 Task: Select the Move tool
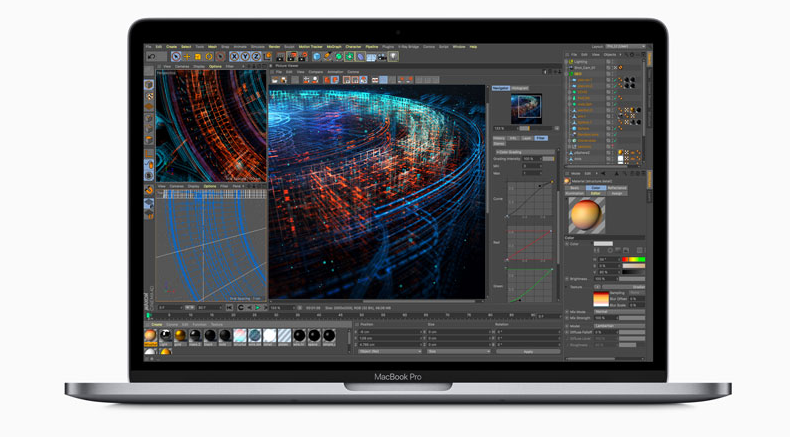[x=187, y=57]
